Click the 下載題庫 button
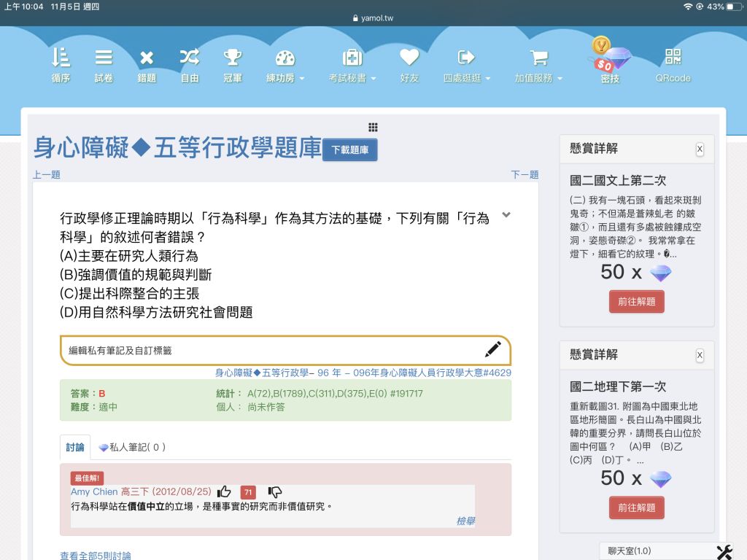 click(350, 150)
